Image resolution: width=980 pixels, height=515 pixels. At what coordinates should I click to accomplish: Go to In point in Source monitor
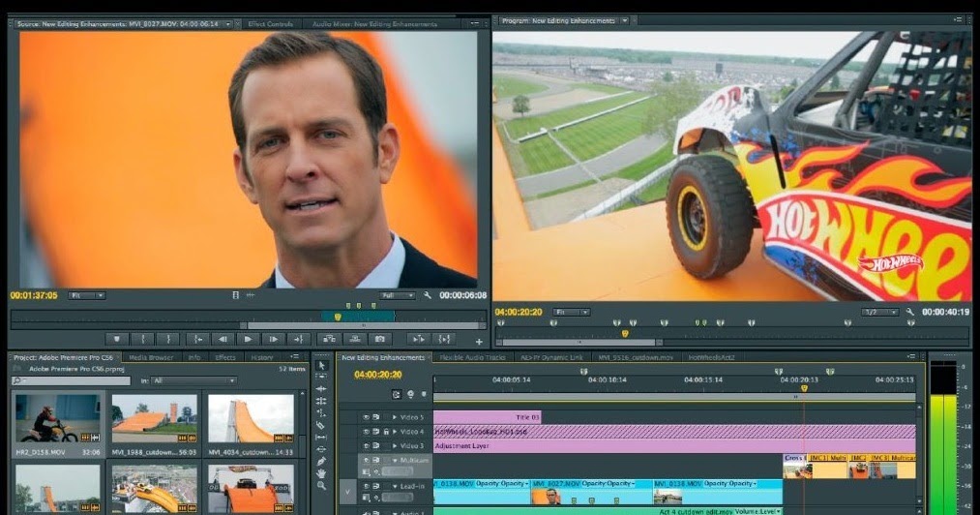[x=197, y=339]
